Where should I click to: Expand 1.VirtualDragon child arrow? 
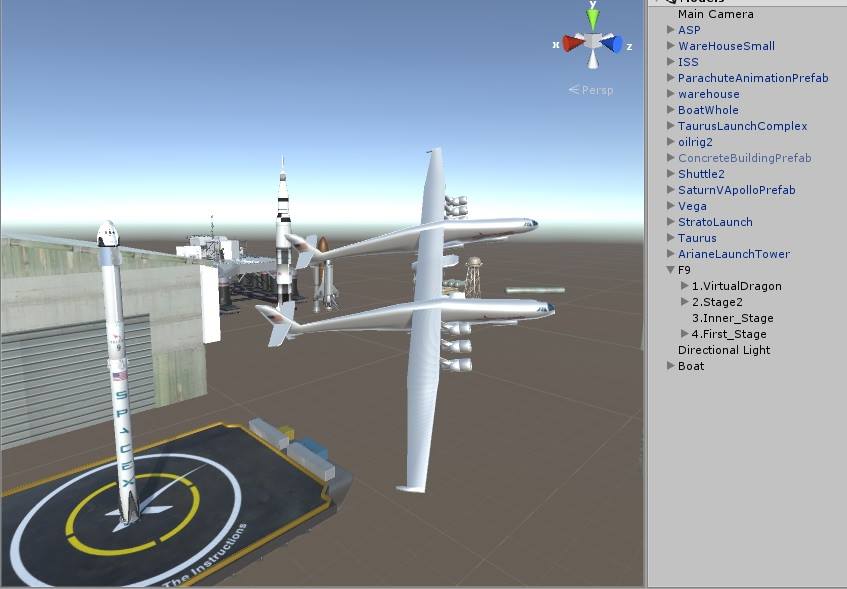coord(684,285)
